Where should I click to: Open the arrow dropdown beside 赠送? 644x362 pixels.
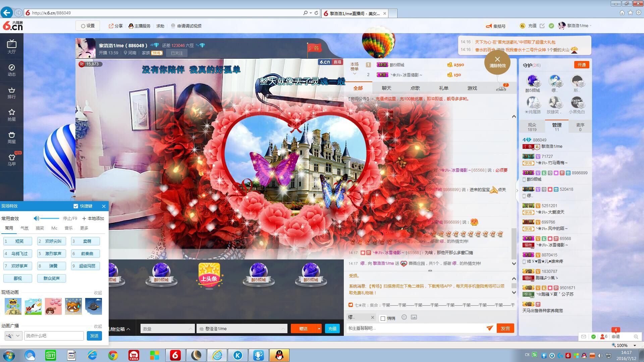point(319,329)
